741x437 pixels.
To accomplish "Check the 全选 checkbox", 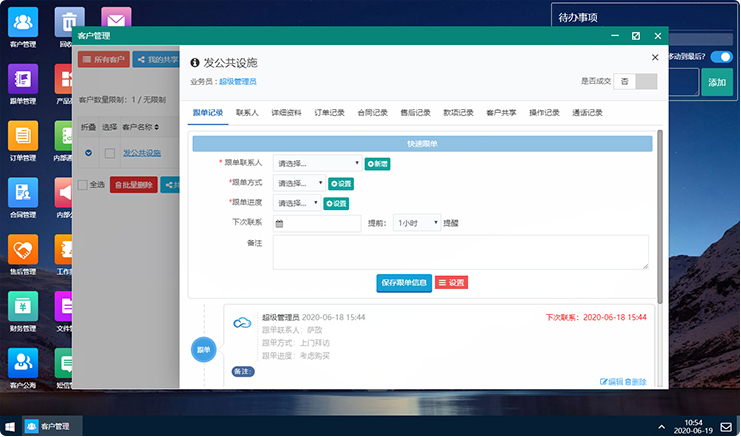I will tap(83, 185).
